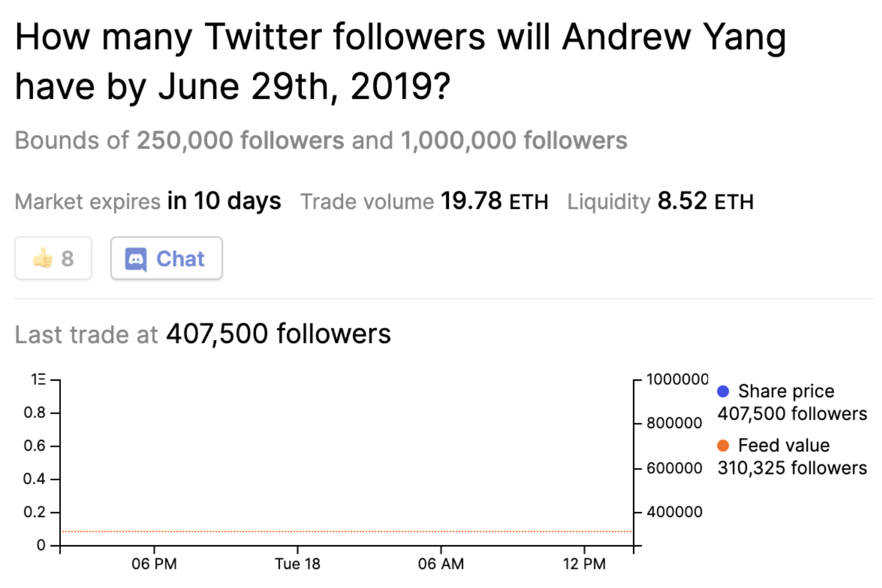Click the 1000000 right axis label
This screenshot has height=588, width=882.
(677, 379)
